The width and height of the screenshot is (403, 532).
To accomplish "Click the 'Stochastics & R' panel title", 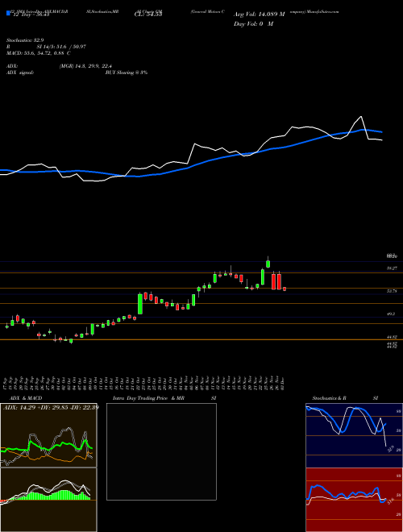I will tap(330, 398).
